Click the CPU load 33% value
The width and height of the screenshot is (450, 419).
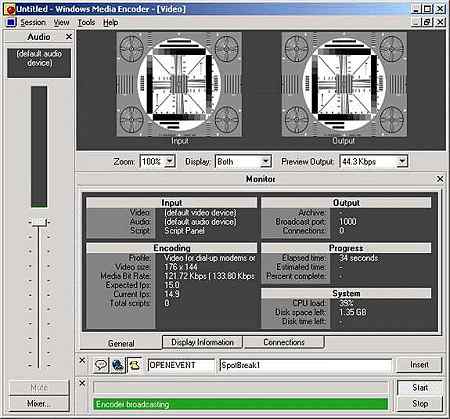pyautogui.click(x=346, y=303)
